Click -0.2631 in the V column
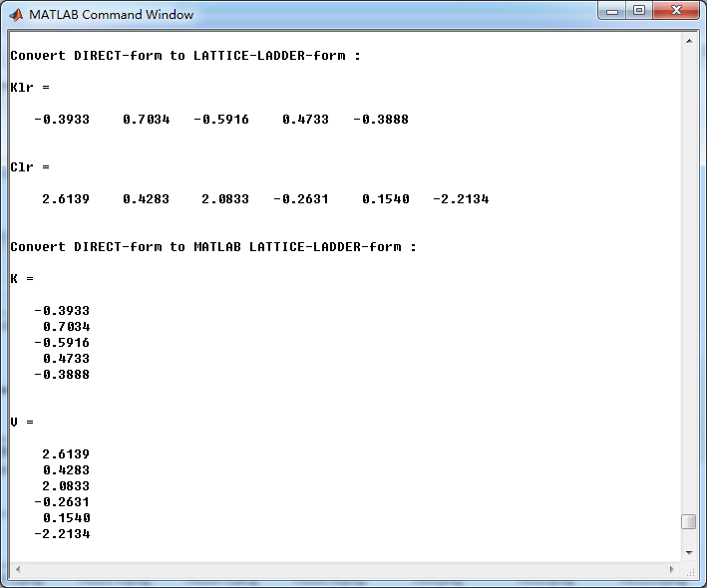 62,502
